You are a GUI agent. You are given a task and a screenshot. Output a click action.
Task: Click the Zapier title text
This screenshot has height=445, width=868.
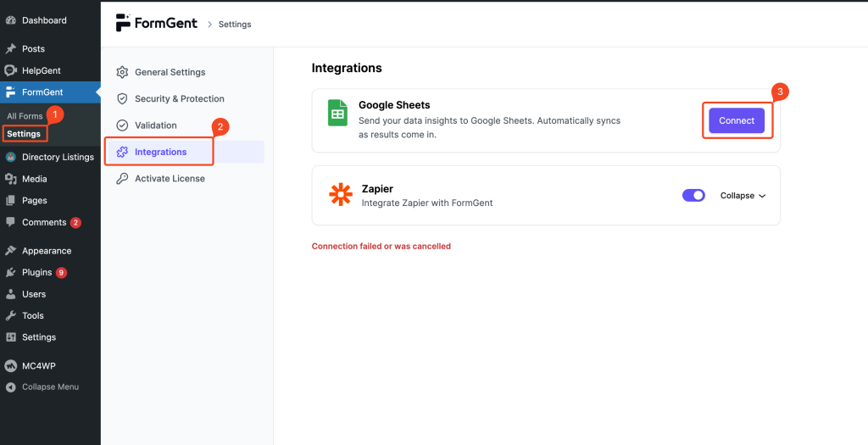(377, 189)
